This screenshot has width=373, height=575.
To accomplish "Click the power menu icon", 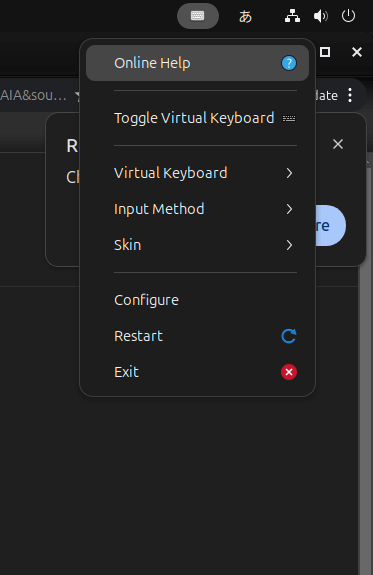I will point(348,16).
